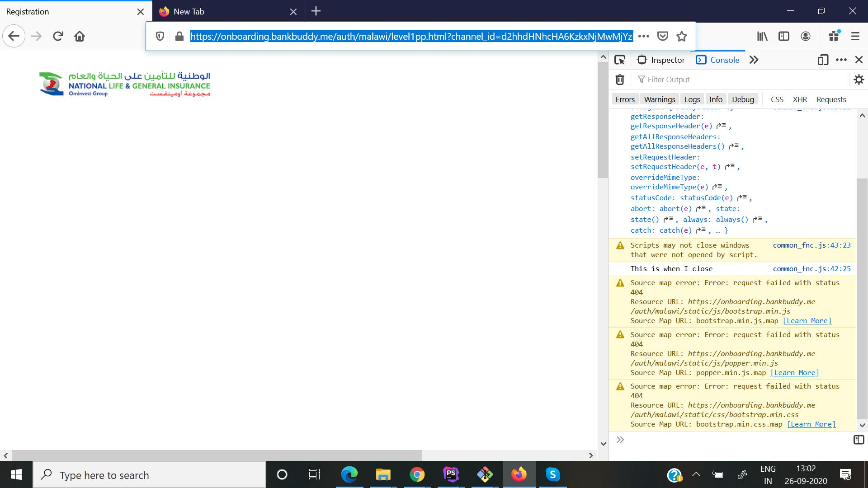This screenshot has height=488, width=868.
Task: Click the console command input line
Action: coord(737,440)
